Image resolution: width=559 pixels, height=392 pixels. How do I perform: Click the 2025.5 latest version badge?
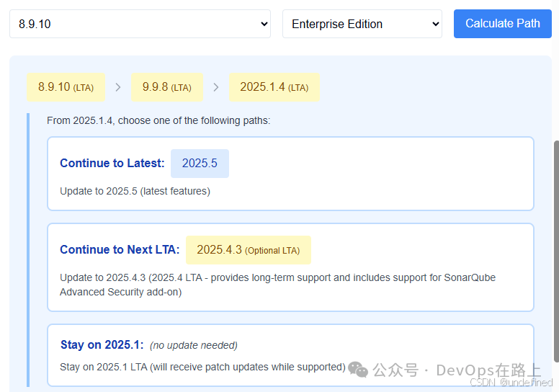pos(200,164)
